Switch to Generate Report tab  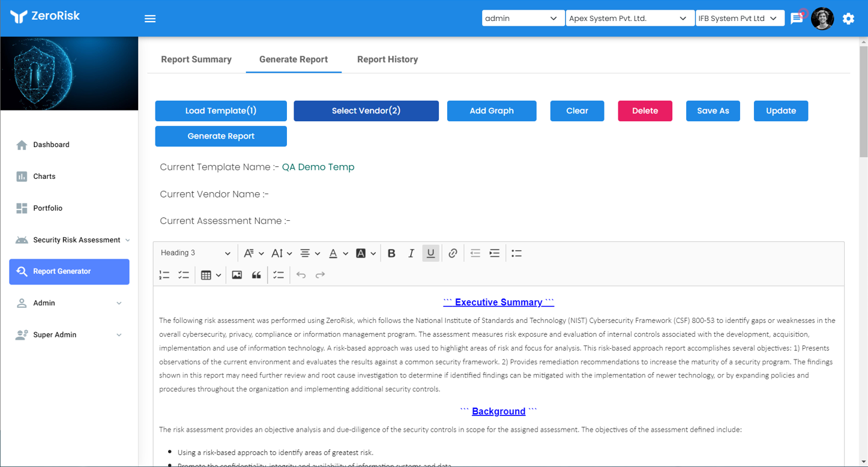[294, 59]
